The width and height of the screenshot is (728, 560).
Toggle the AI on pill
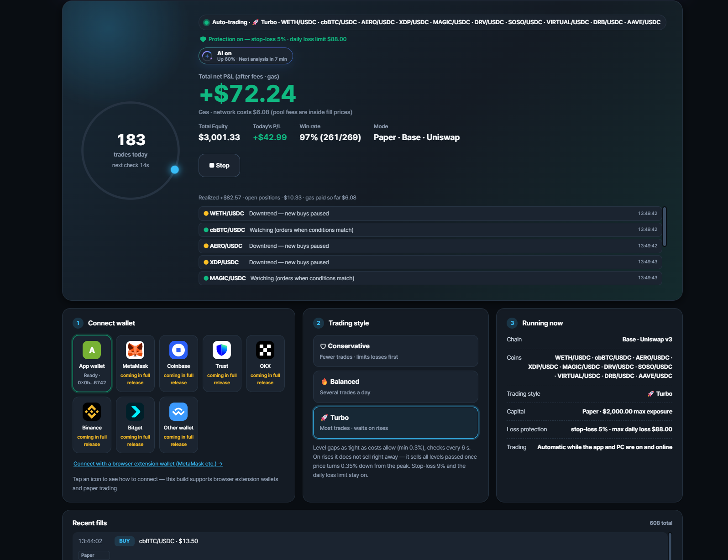(x=246, y=56)
